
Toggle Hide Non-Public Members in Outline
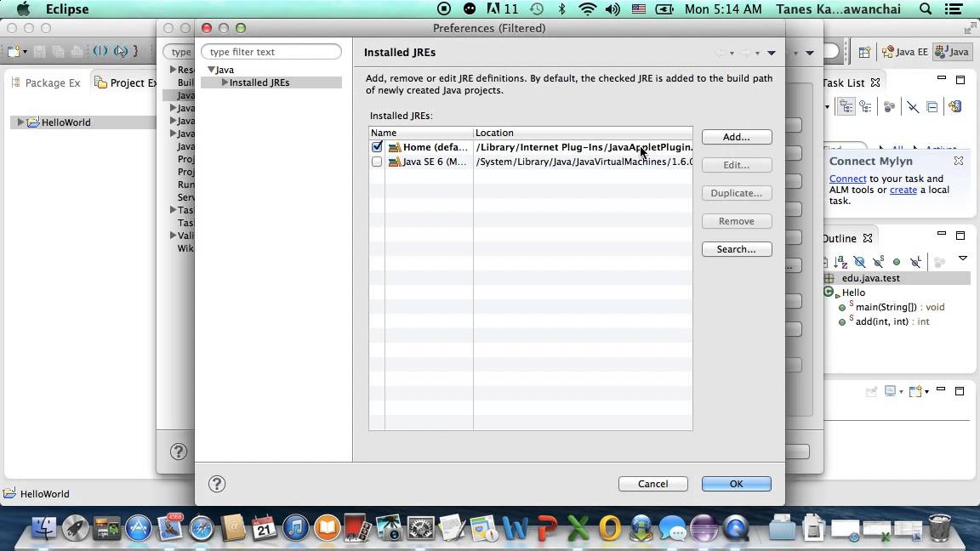pos(897,262)
